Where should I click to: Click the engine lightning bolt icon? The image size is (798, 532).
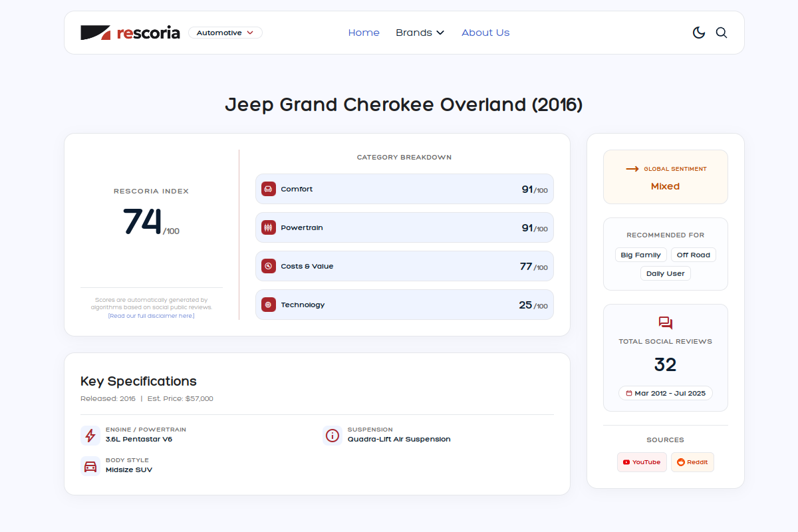coord(90,436)
